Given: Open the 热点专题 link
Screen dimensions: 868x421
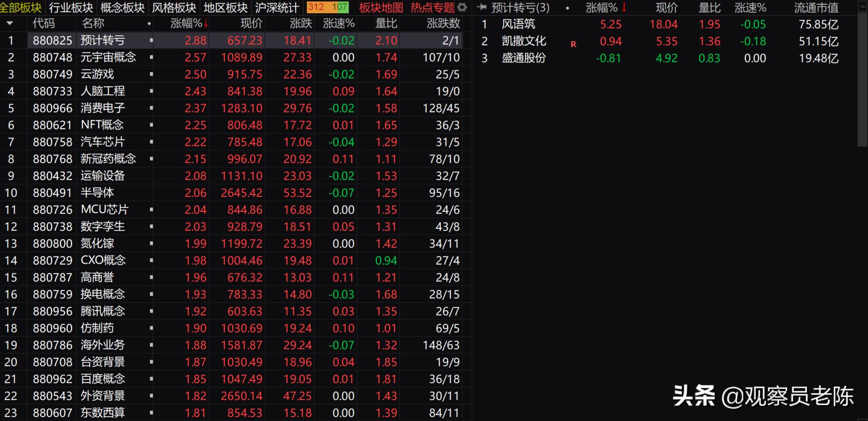Looking at the screenshot, I should tap(433, 8).
